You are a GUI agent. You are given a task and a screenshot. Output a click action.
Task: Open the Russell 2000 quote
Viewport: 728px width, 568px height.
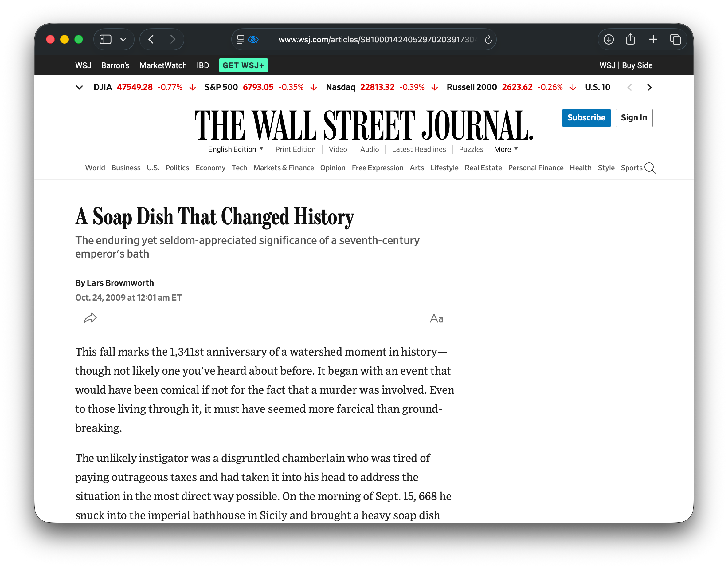511,87
